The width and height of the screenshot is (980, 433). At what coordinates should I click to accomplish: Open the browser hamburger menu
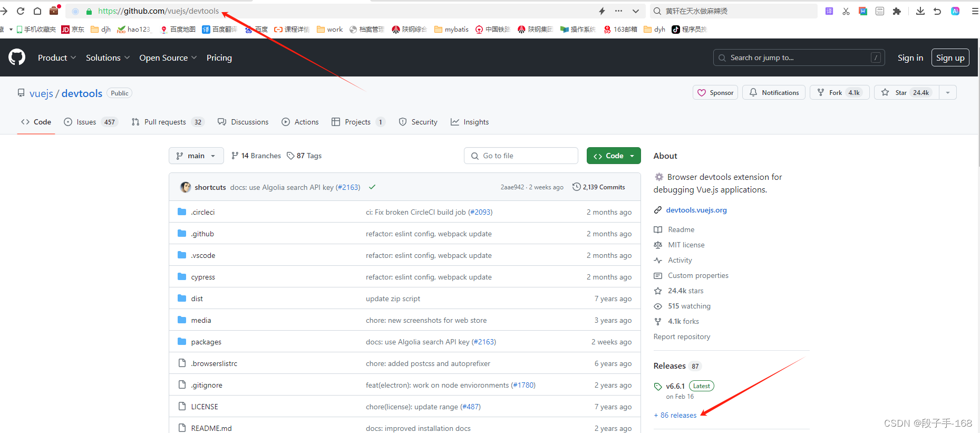[x=975, y=11]
